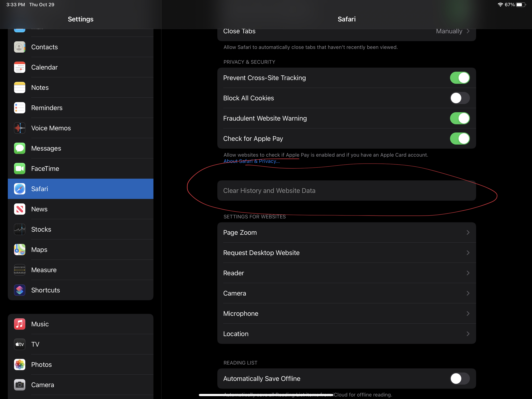Select Messages in settings sidebar
This screenshot has height=399, width=532.
click(x=81, y=148)
